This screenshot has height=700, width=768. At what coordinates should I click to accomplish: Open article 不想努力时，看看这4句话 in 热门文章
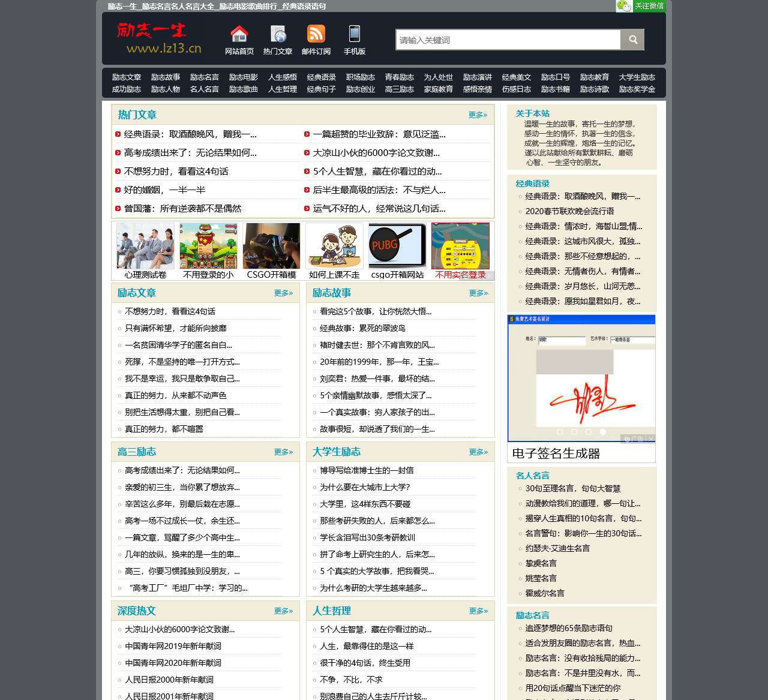click(176, 172)
